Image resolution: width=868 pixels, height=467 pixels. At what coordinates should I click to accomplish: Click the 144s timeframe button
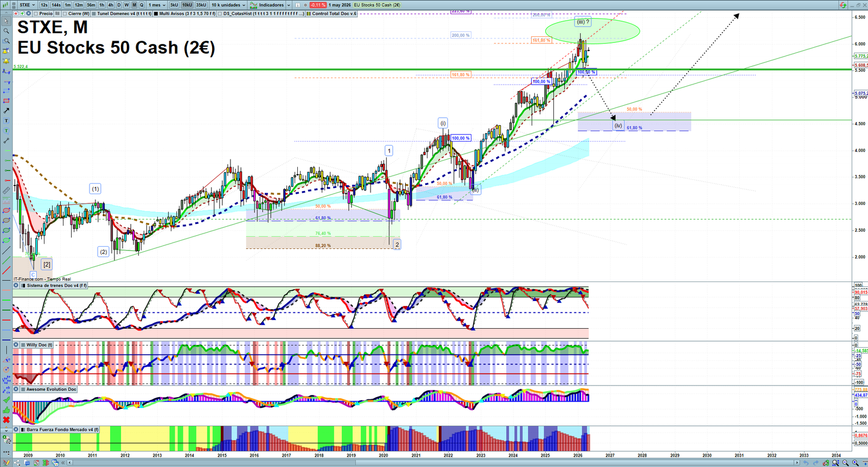pyautogui.click(x=56, y=5)
